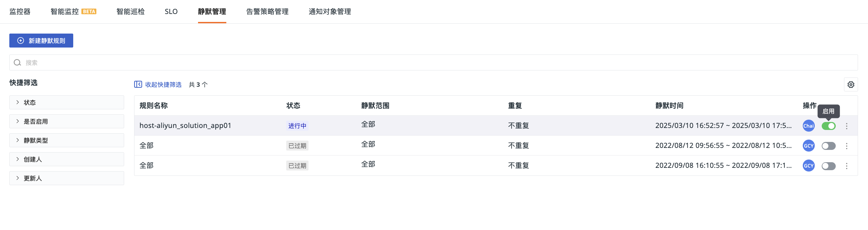Screen dimensions: 868x230
Task: Click the GCY avatar in the 2022/09/08 row
Action: pyautogui.click(x=808, y=166)
